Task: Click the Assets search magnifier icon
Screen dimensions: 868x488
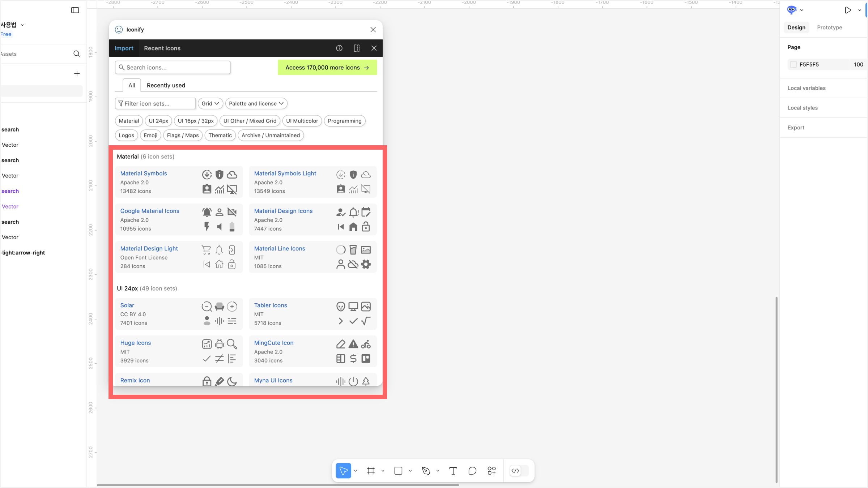Action: coord(77,54)
